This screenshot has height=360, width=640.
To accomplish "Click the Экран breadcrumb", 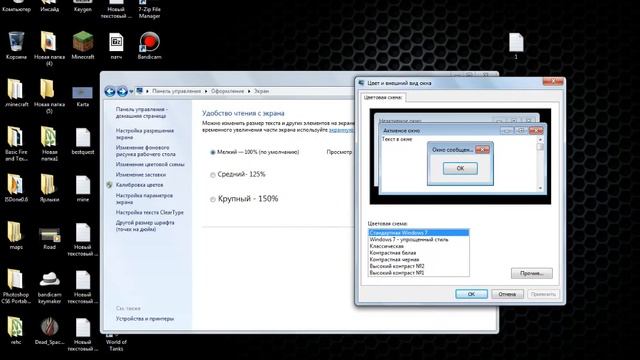I will point(262,91).
